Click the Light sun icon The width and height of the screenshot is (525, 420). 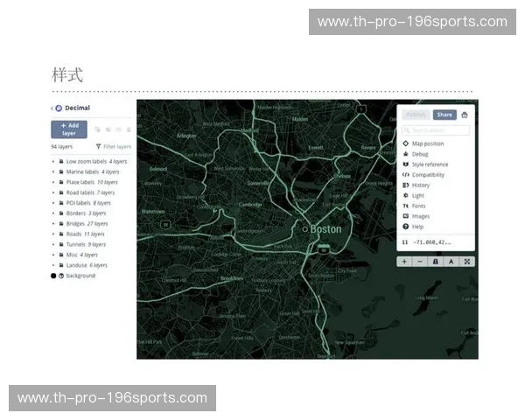pos(405,195)
